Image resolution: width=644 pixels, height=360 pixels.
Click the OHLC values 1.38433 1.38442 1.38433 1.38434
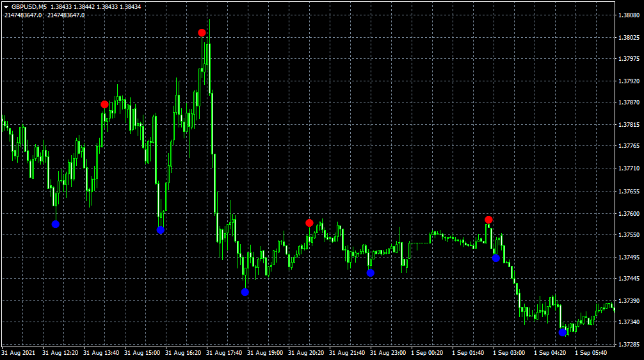click(x=95, y=7)
